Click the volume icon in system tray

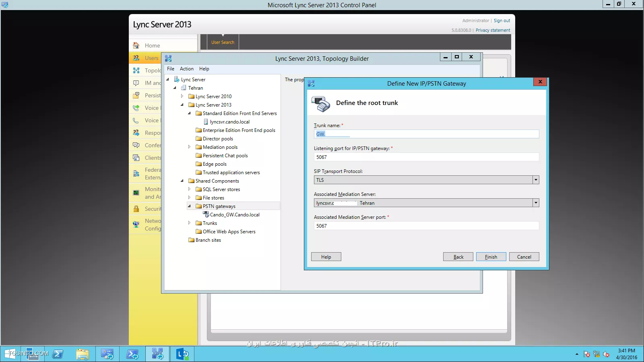point(606,354)
